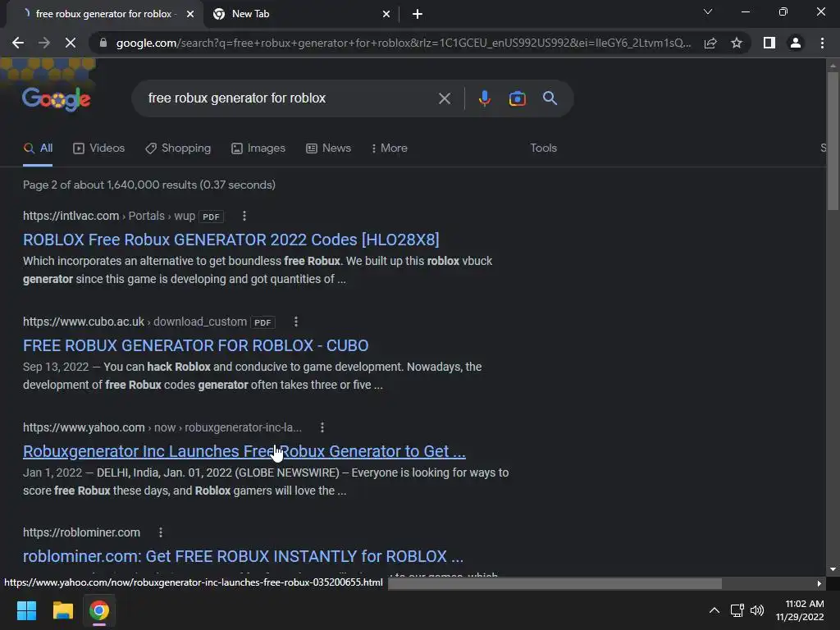Screen dimensions: 840x630
Task: Open File Explorer from the taskbar
Action: tap(62, 610)
